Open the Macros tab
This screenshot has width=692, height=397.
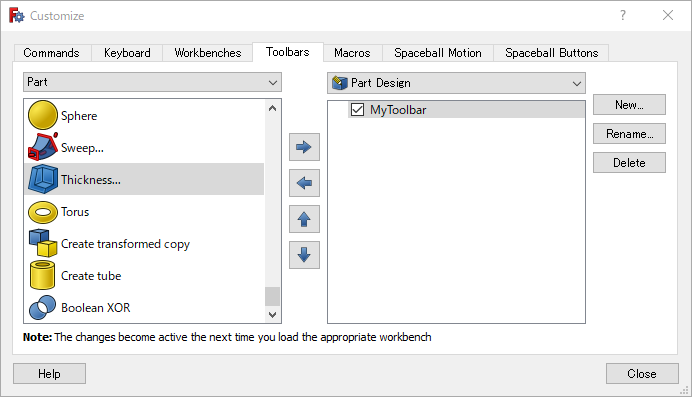coord(352,53)
